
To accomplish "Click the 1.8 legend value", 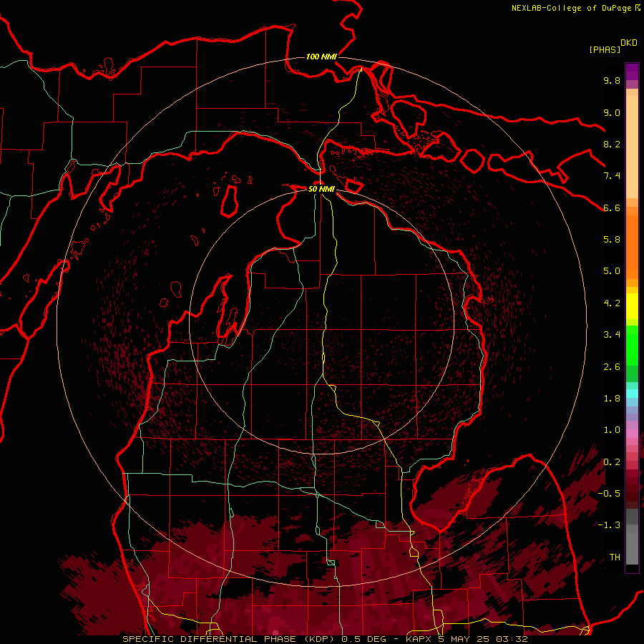I will click(x=612, y=399).
